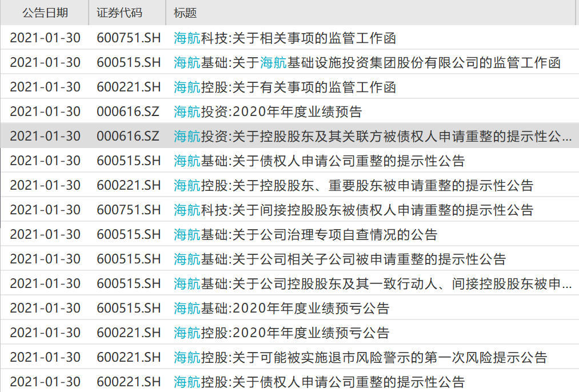Screen dimensions: 579x392
Task: Select code 600221.SH in 退市风险警示 row
Action: pos(129,357)
